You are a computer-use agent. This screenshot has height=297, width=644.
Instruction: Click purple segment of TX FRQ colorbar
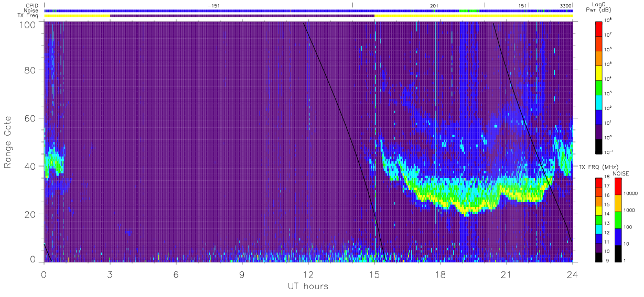coord(599,247)
